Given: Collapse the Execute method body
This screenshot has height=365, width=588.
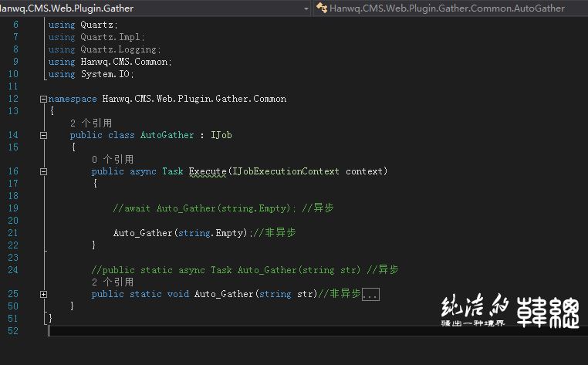Looking at the screenshot, I should [x=43, y=171].
